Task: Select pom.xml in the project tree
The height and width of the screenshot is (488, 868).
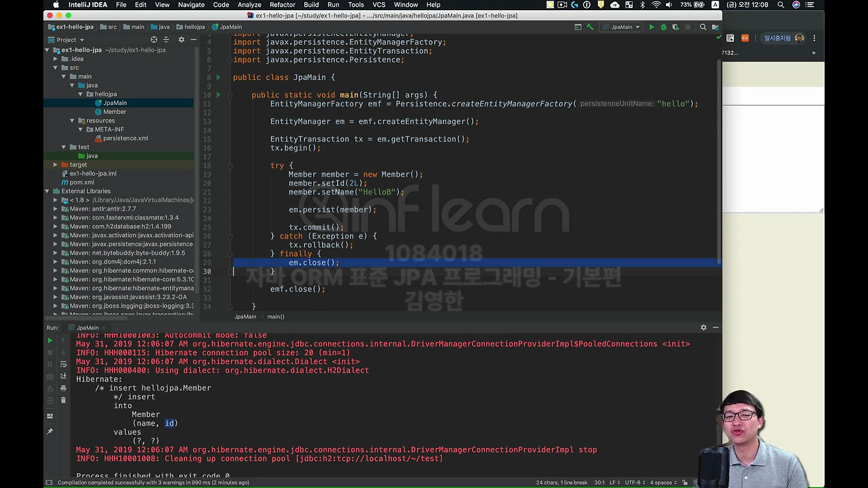Action: tap(77, 182)
